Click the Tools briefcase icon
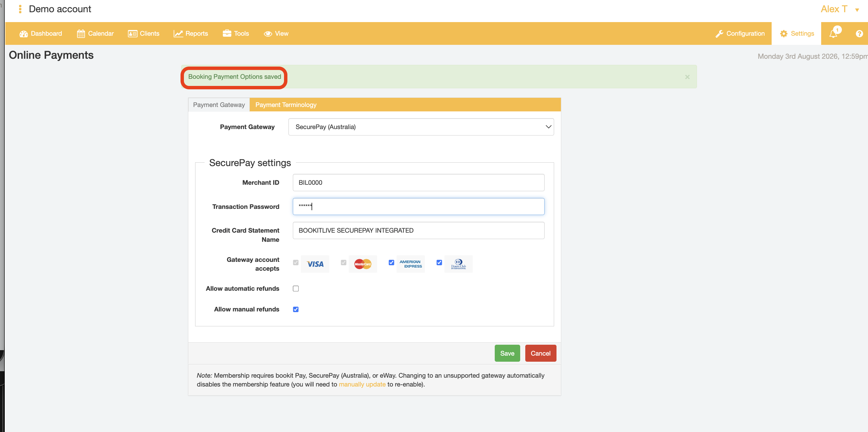This screenshot has width=868, height=432. 227,33
